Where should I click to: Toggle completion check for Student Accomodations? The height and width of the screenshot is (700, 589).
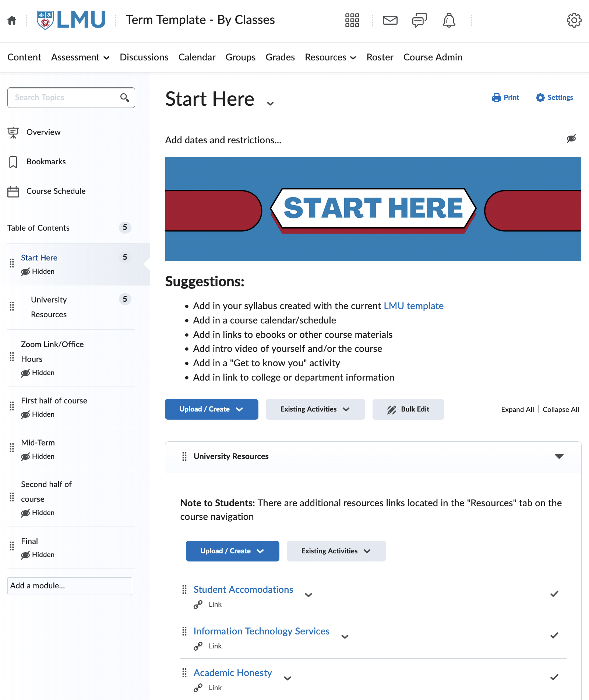coord(554,594)
